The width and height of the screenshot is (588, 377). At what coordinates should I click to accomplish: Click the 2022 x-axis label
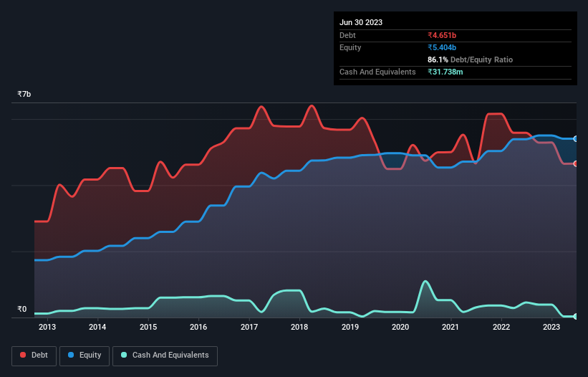point(501,327)
